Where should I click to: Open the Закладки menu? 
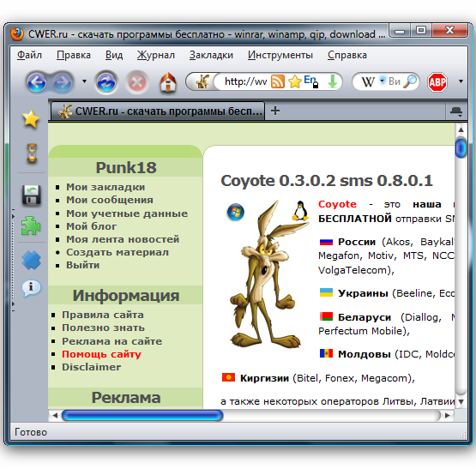coord(211,55)
